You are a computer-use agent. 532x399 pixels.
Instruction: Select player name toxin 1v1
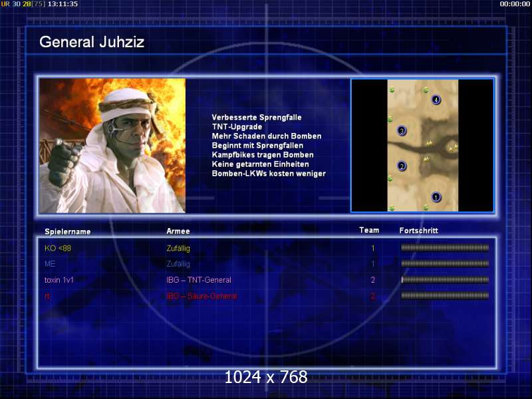click(x=59, y=280)
